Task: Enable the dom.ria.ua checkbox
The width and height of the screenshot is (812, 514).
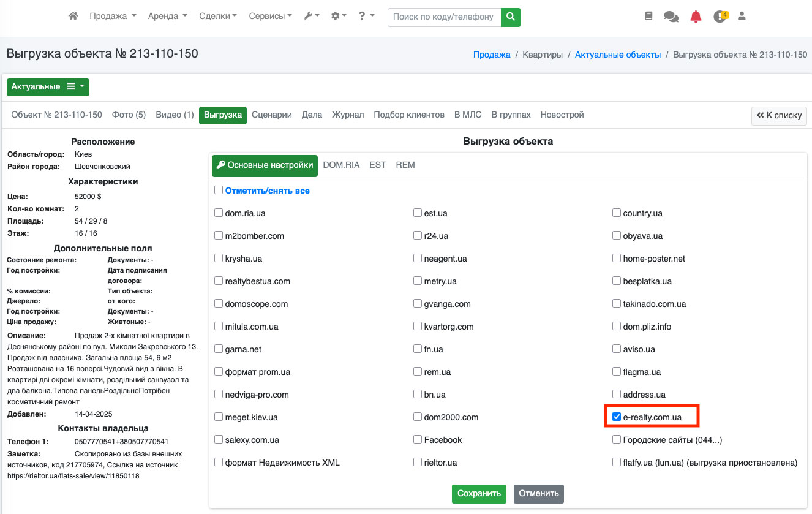Action: click(219, 213)
